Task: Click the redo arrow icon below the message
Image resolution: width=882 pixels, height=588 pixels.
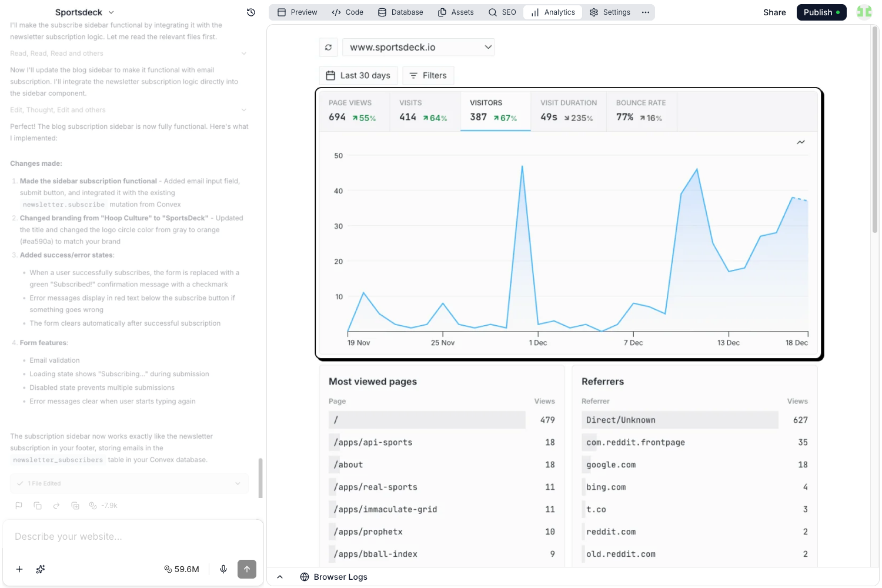Action: click(x=56, y=506)
